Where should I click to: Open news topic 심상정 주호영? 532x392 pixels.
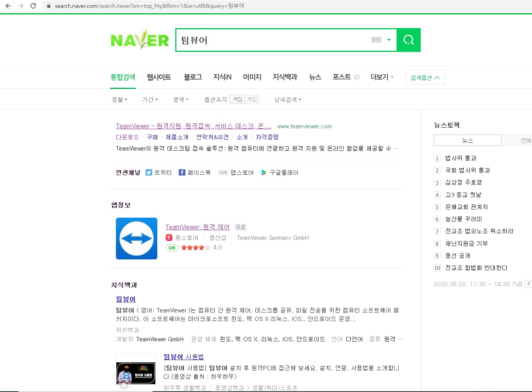click(464, 182)
